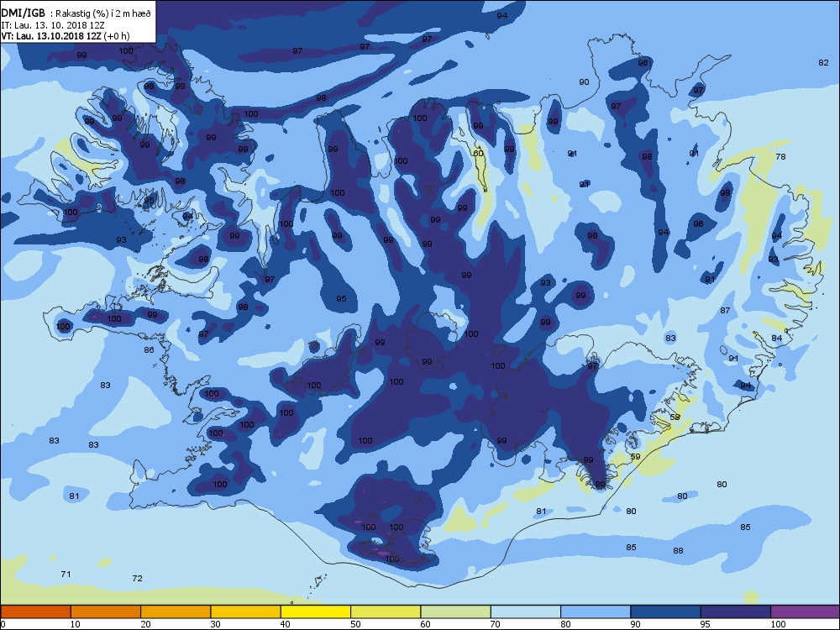
Task: Click the '84' humidity value on the map
Action: [777, 338]
